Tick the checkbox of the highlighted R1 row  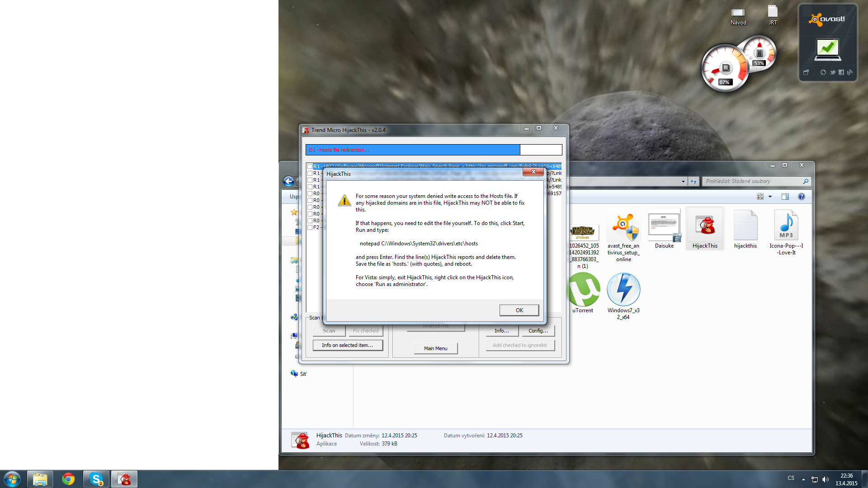(310, 166)
